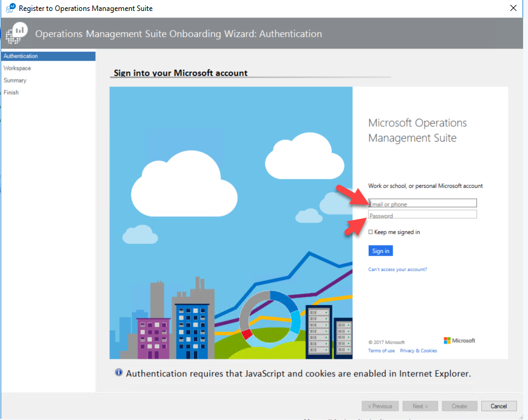This screenshot has width=528, height=420.
Task: Select Workspace step in sidebar
Action: pyautogui.click(x=17, y=68)
